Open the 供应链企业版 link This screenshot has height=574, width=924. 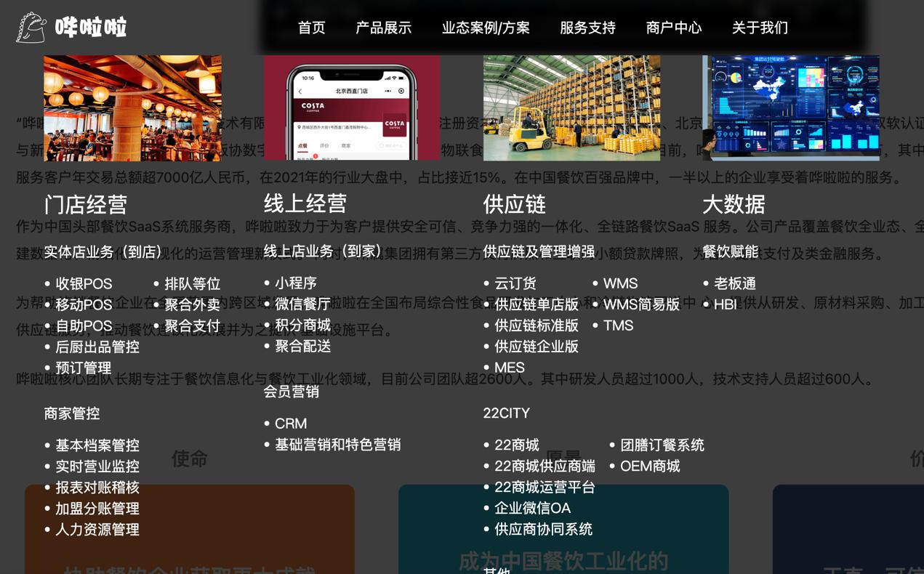(x=537, y=347)
